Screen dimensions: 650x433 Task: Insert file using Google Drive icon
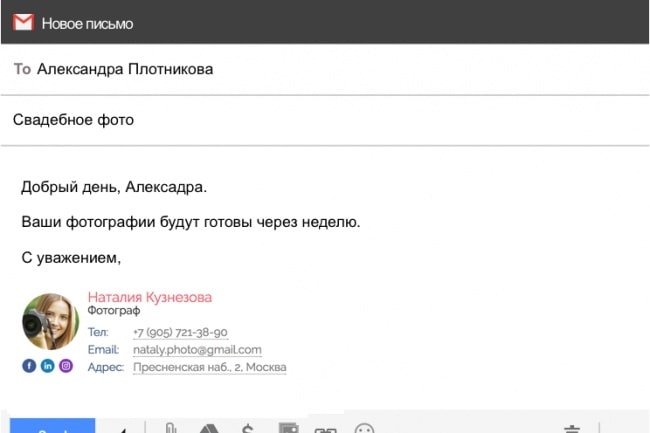pos(209,428)
